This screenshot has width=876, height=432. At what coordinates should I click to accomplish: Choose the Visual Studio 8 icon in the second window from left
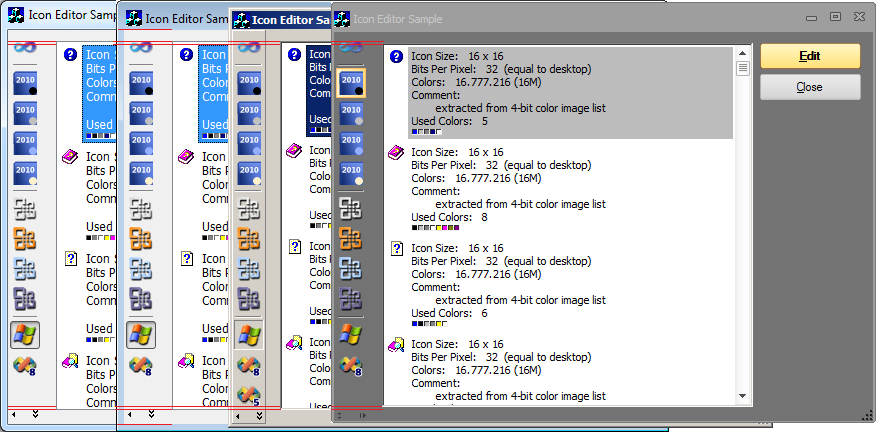141,365
